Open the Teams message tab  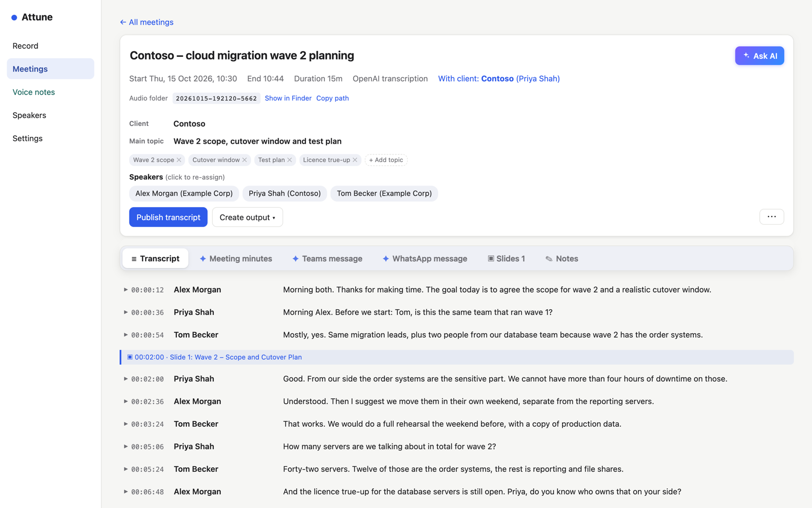[327, 259]
